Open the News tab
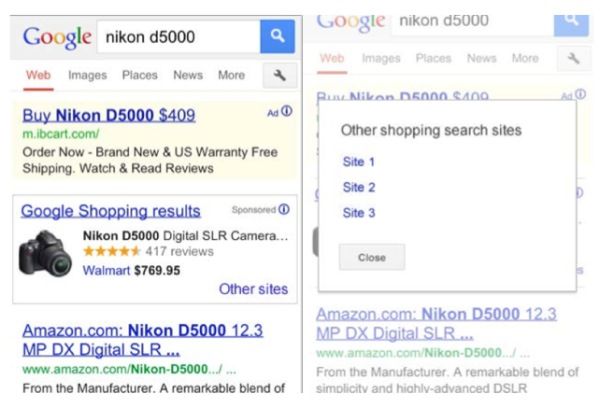This screenshot has height=408, width=600. click(188, 76)
